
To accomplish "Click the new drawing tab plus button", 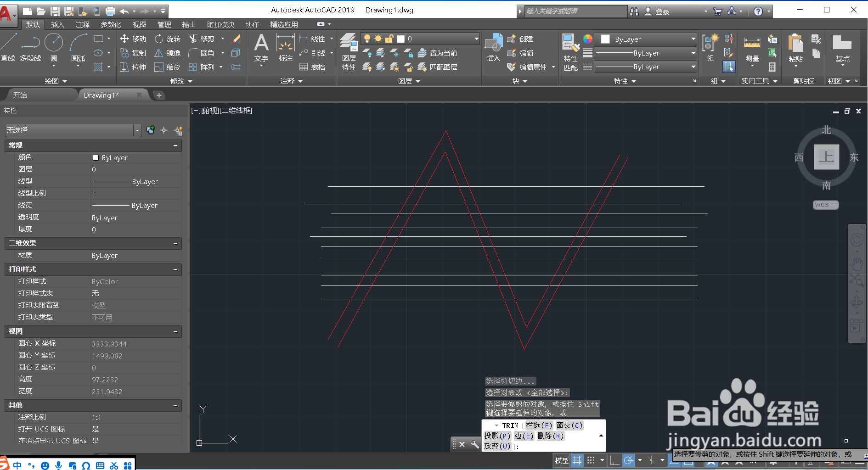I will [159, 95].
